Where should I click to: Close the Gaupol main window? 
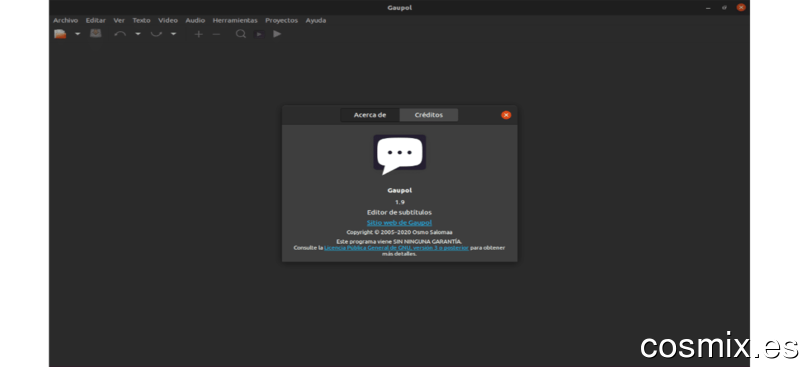[741, 8]
